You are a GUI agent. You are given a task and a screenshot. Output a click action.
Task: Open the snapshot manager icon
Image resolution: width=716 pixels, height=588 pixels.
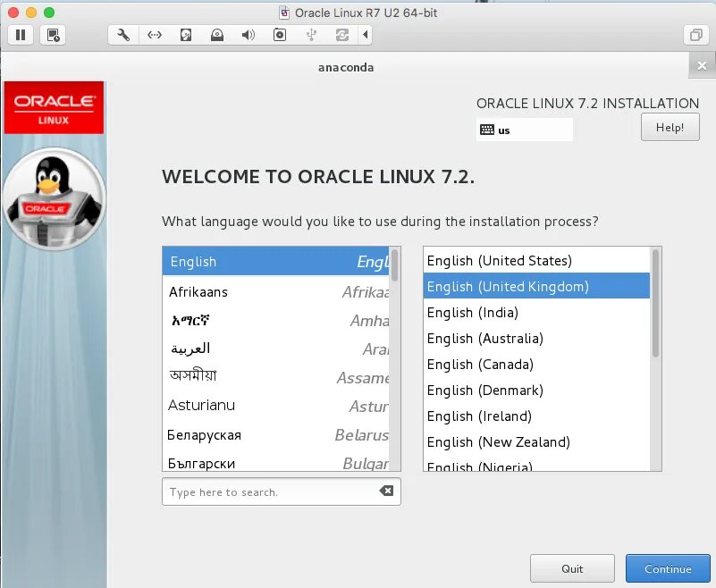click(x=53, y=35)
